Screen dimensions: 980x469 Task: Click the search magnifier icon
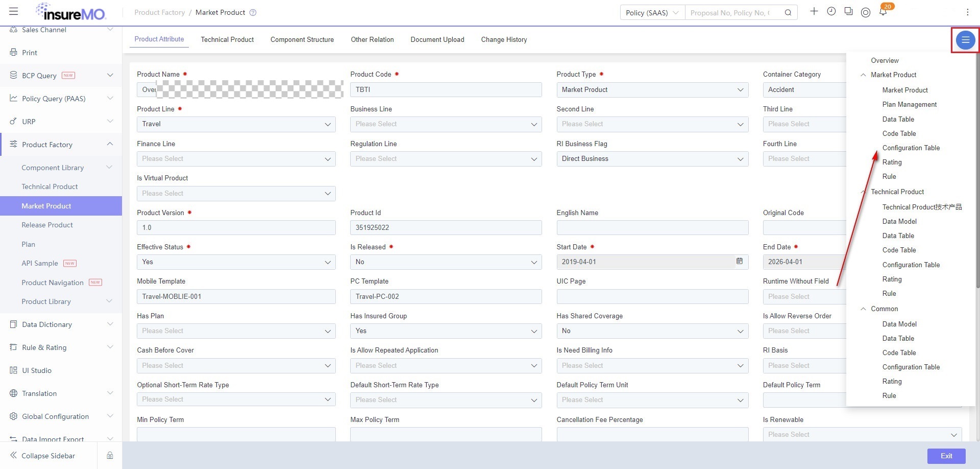click(x=788, y=13)
